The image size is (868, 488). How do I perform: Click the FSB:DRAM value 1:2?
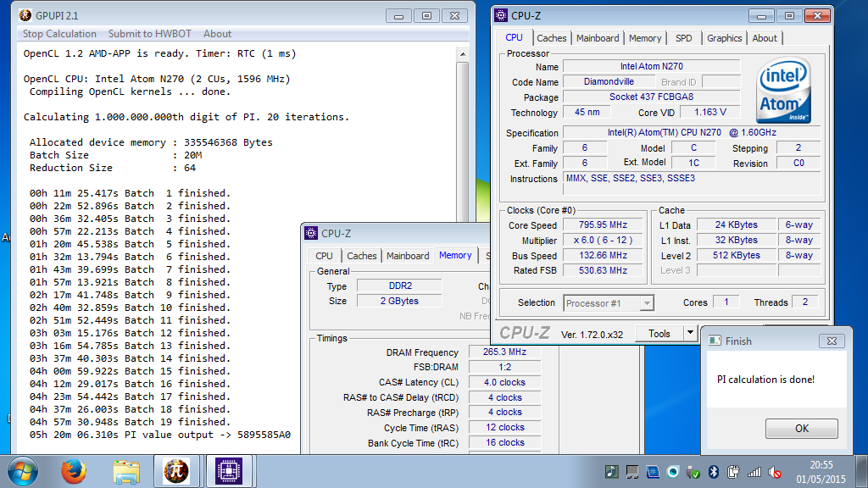click(x=504, y=367)
